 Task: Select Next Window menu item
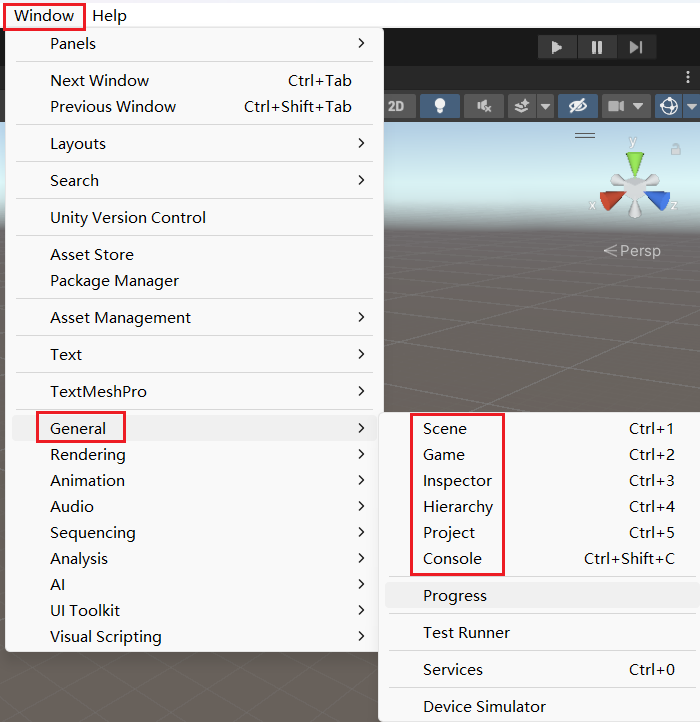pyautogui.click(x=194, y=81)
